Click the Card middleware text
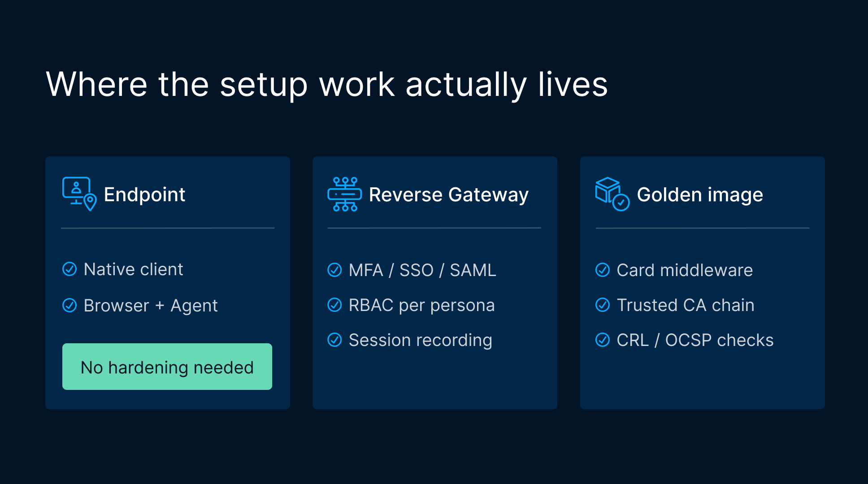The height and width of the screenshot is (484, 868). coord(685,270)
